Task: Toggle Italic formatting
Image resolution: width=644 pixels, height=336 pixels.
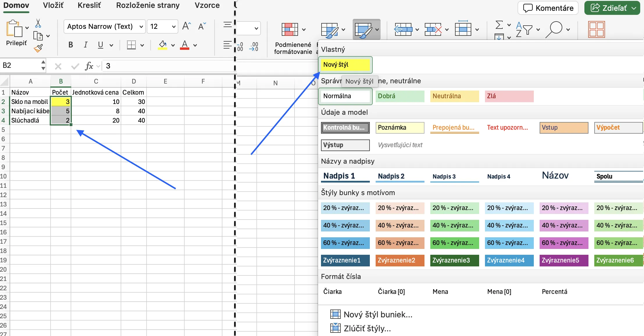Action: pos(85,45)
